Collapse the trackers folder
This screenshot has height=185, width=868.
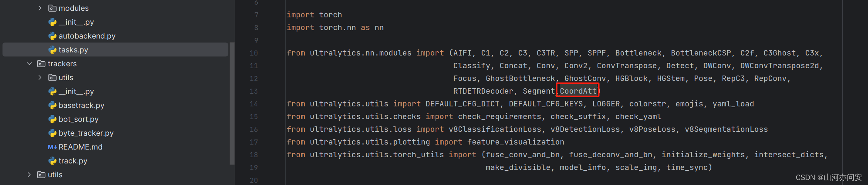point(29,64)
